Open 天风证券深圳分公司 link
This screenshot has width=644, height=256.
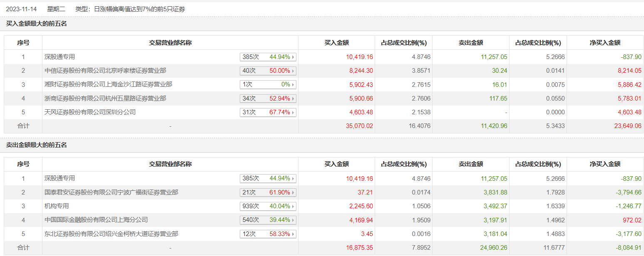pyautogui.click(x=90, y=112)
